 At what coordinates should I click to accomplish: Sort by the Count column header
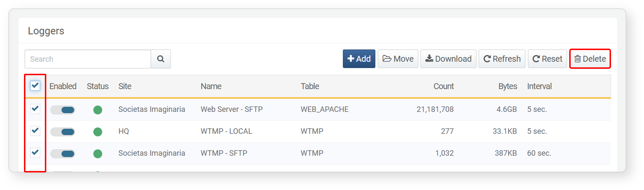[443, 86]
